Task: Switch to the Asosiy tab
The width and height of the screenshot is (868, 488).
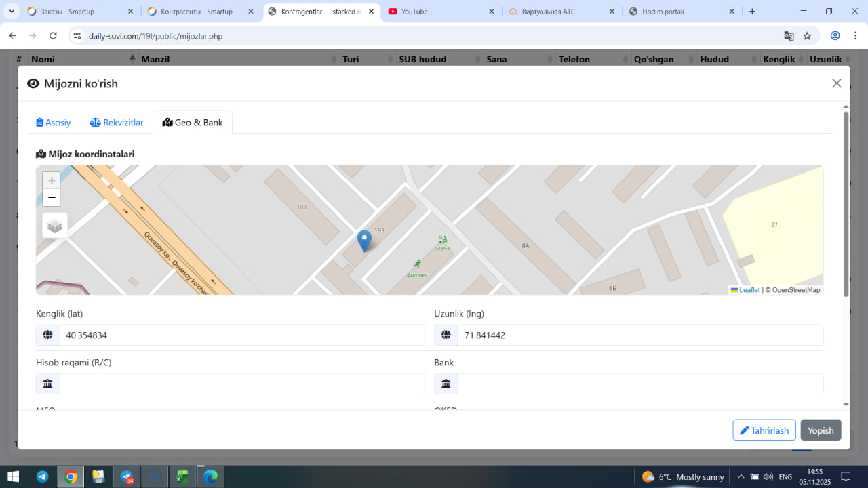Action: [54, 123]
